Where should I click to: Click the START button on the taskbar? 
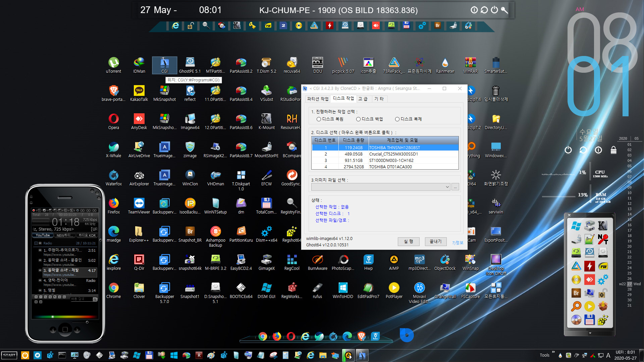coord(9,355)
